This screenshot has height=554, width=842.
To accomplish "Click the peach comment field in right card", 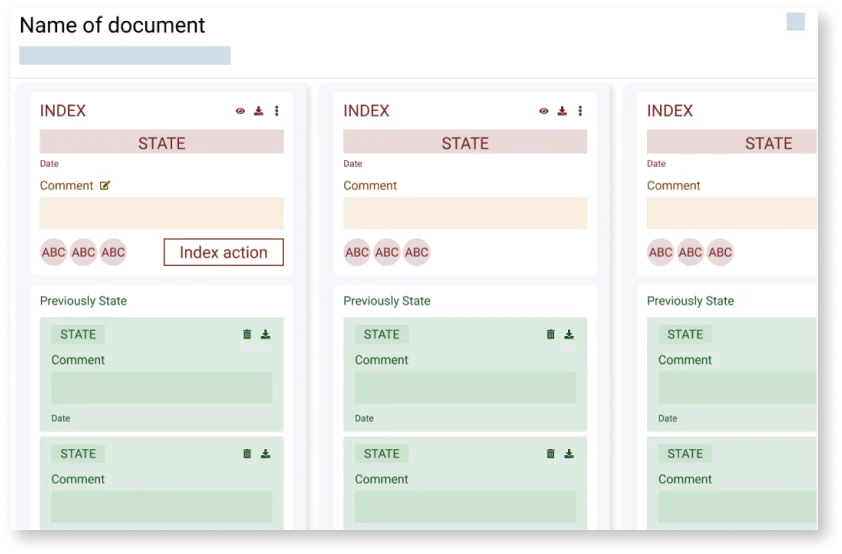I will tap(731, 213).
